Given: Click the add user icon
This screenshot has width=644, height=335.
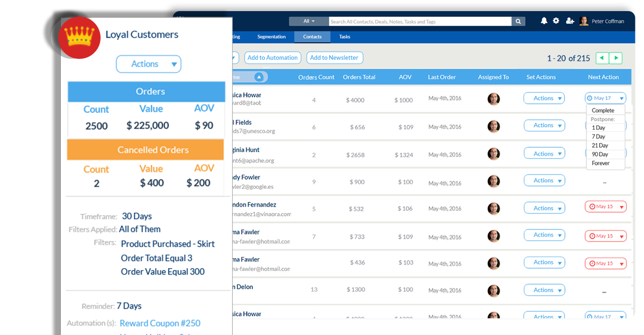Looking at the screenshot, I should (x=570, y=21).
